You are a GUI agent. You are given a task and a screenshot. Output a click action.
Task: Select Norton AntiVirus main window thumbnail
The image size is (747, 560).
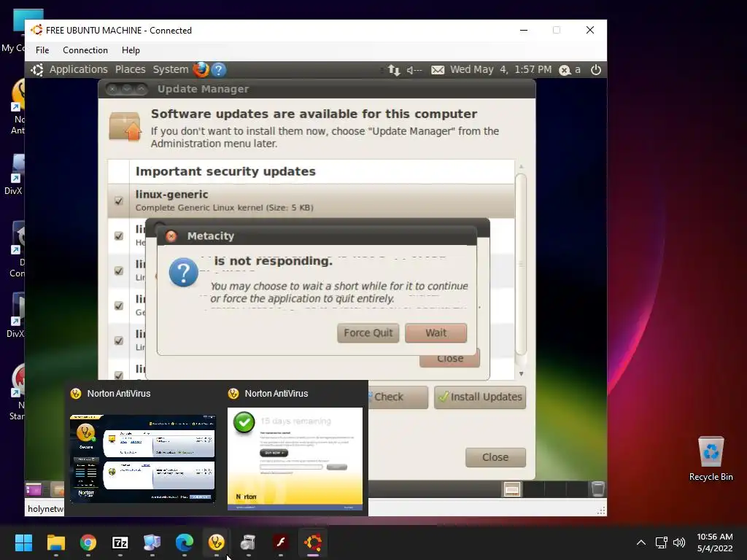point(143,459)
